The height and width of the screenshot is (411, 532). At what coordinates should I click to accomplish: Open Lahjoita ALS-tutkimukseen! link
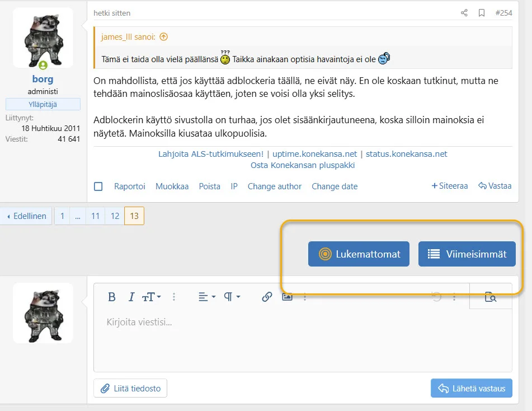click(211, 154)
